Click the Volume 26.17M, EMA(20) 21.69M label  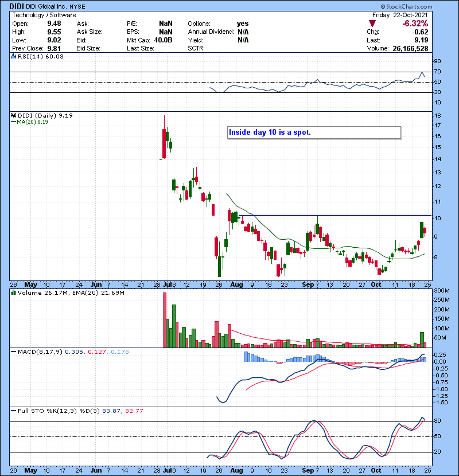[x=71, y=293]
